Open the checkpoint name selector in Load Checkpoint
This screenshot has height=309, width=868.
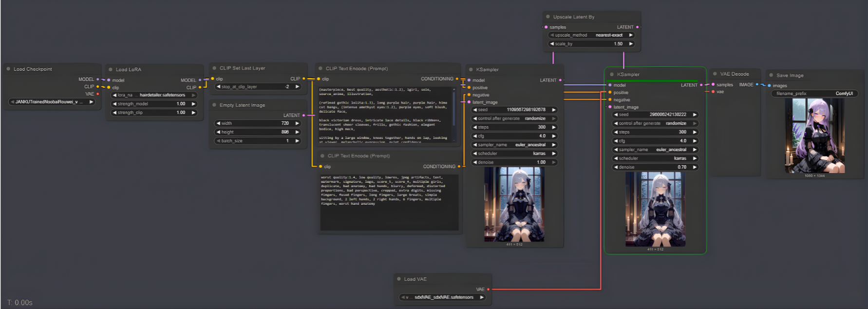51,102
